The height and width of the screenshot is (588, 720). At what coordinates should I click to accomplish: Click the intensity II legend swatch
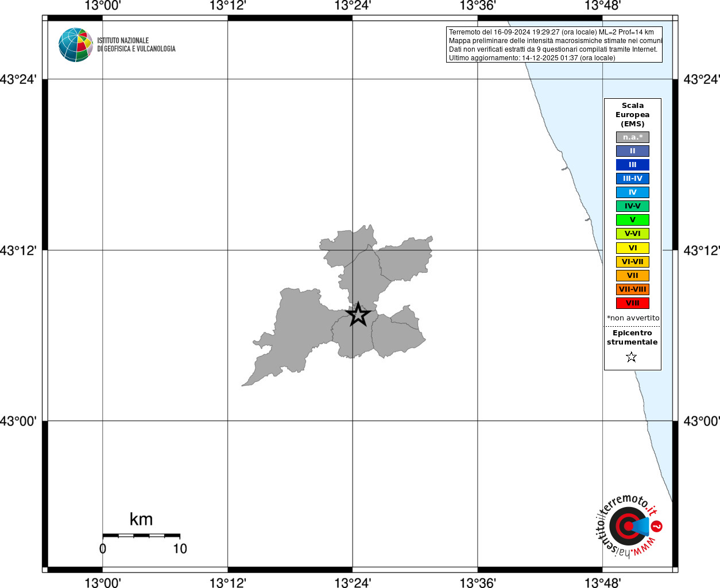click(x=633, y=151)
